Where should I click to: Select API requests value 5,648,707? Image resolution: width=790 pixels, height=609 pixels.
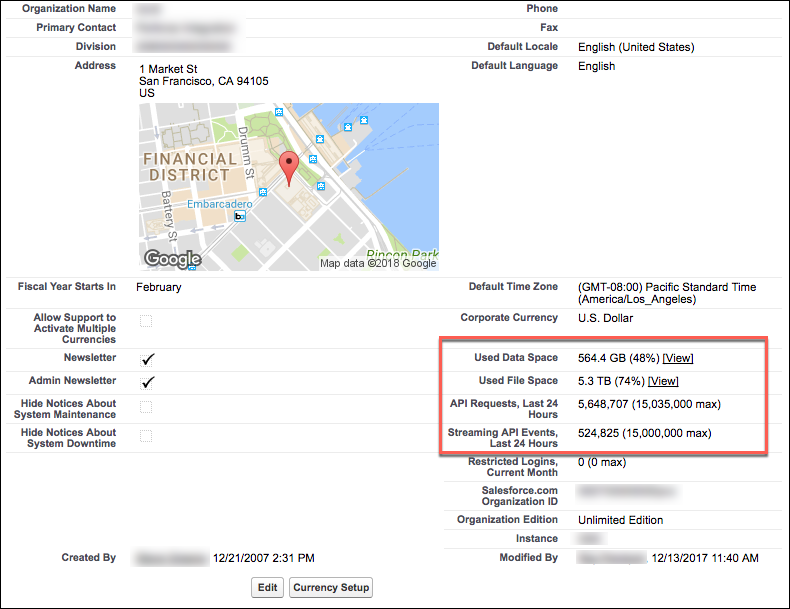[603, 404]
